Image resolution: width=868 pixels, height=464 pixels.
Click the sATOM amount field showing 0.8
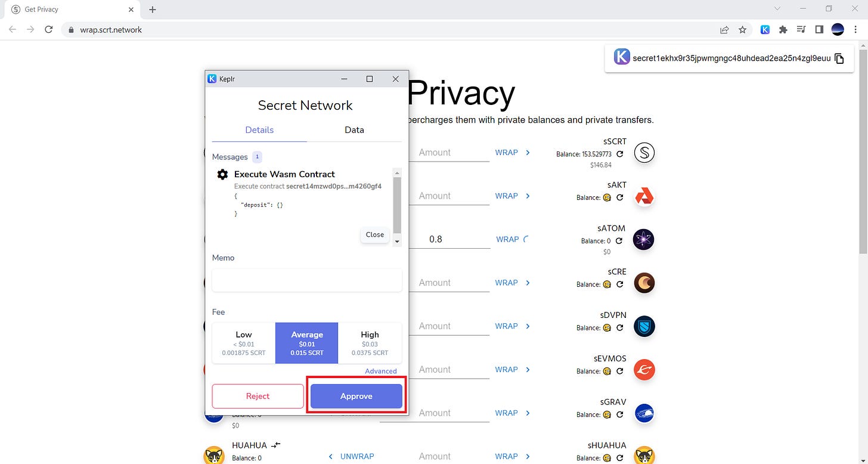point(449,239)
